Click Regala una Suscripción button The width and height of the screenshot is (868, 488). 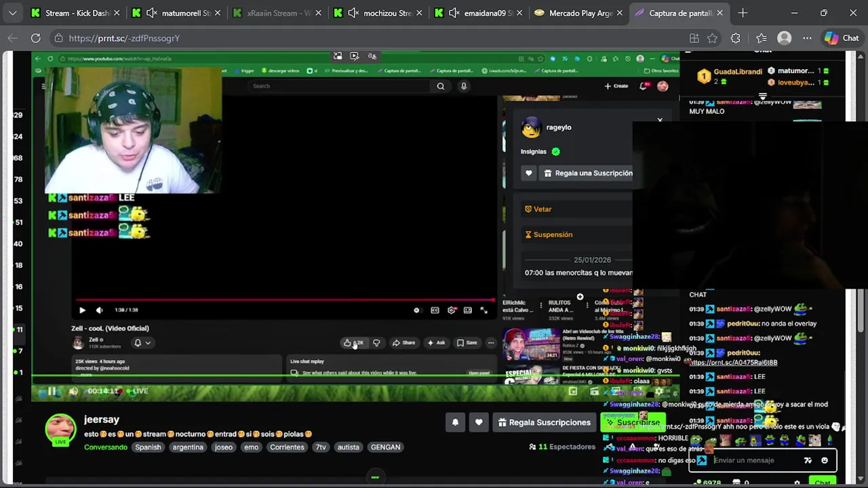point(587,173)
